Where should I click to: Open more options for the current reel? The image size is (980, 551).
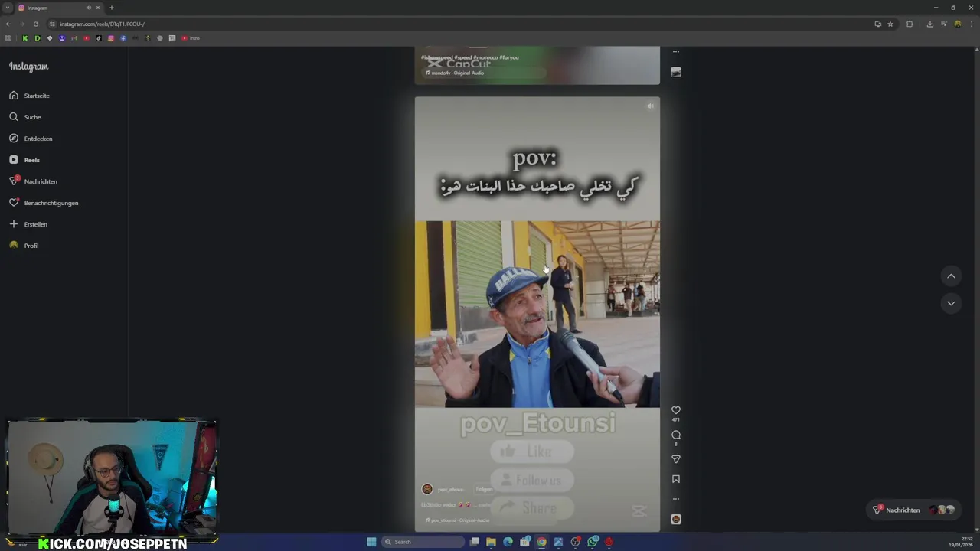675,499
